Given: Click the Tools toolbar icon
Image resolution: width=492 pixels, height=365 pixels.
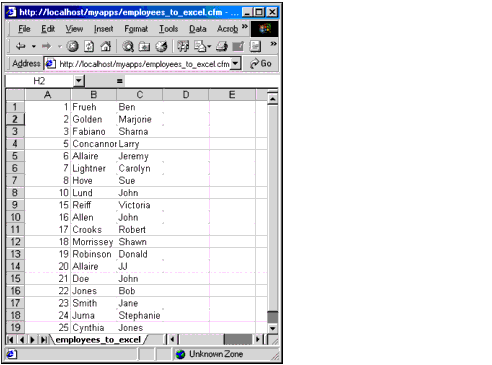Looking at the screenshot, I should pyautogui.click(x=183, y=46).
